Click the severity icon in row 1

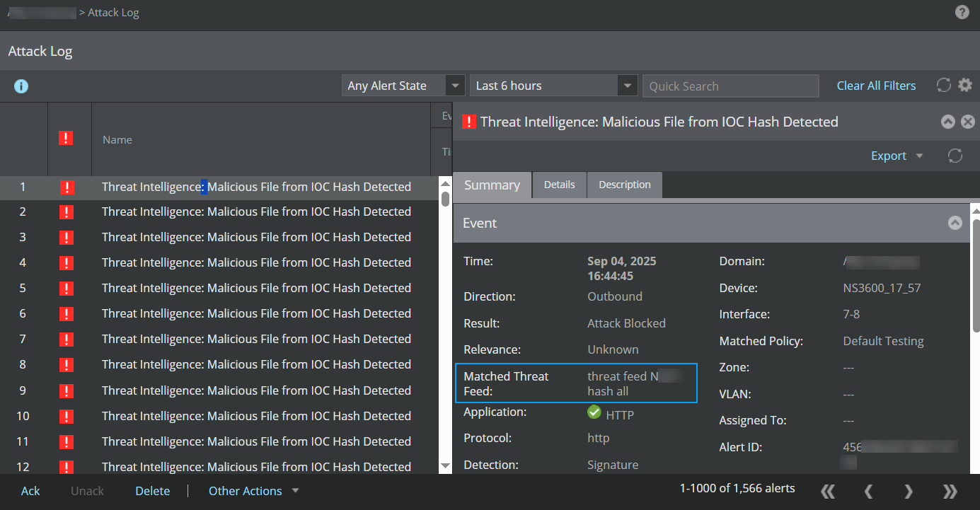[x=67, y=187]
